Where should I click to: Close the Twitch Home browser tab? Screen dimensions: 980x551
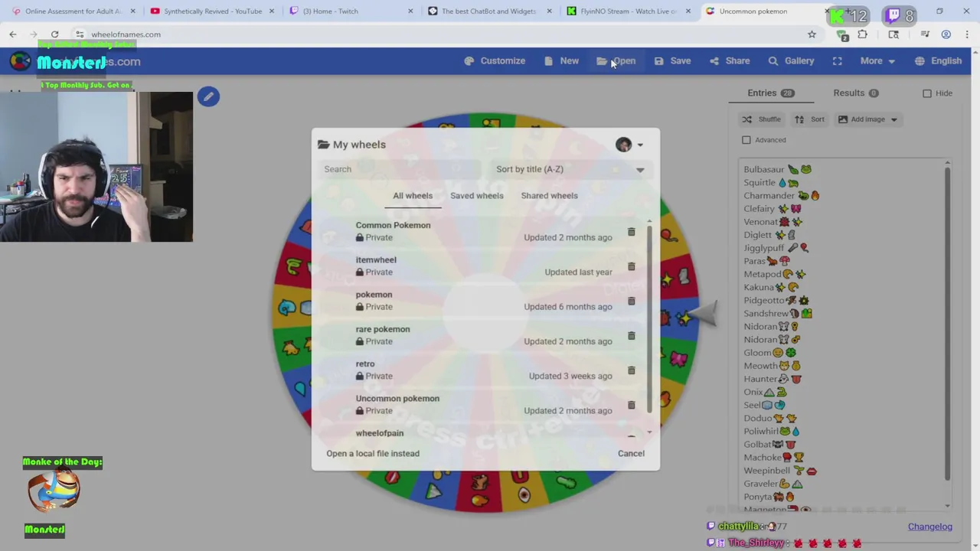410,11
